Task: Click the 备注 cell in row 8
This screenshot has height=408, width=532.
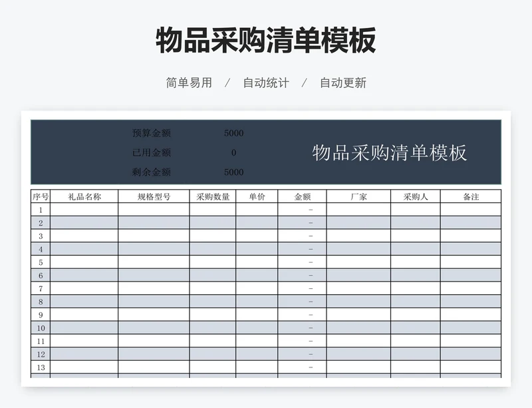Action: pos(471,302)
